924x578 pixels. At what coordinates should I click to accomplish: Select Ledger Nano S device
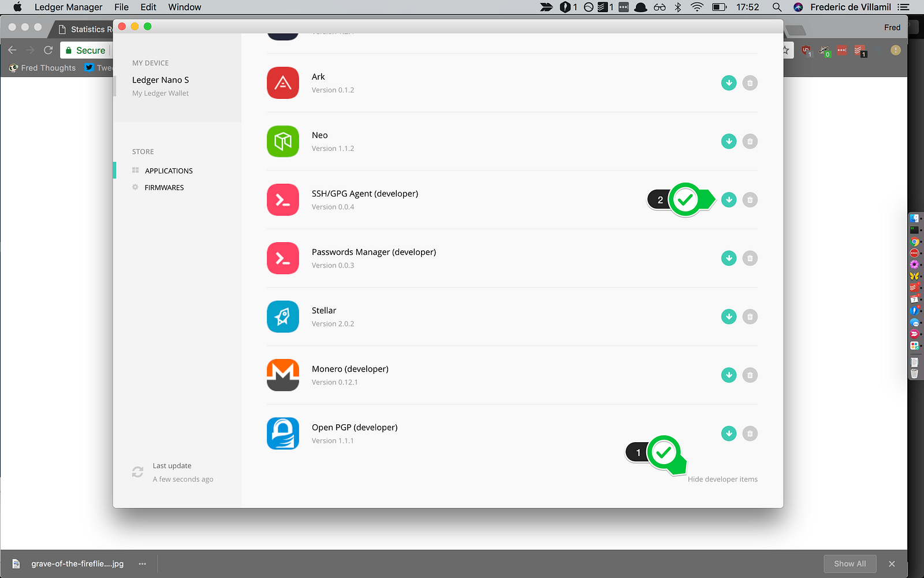point(161,80)
